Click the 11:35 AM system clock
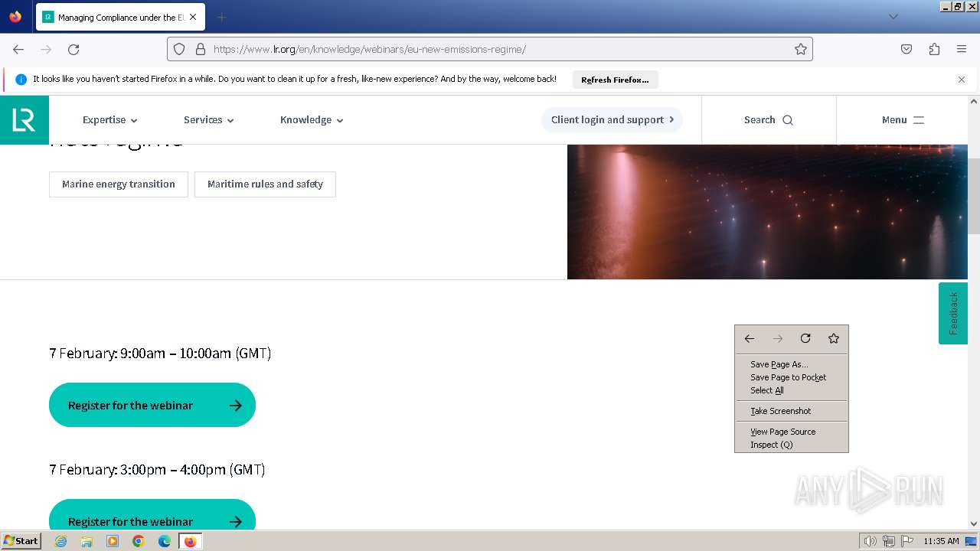Image resolution: width=980 pixels, height=551 pixels. point(941,541)
